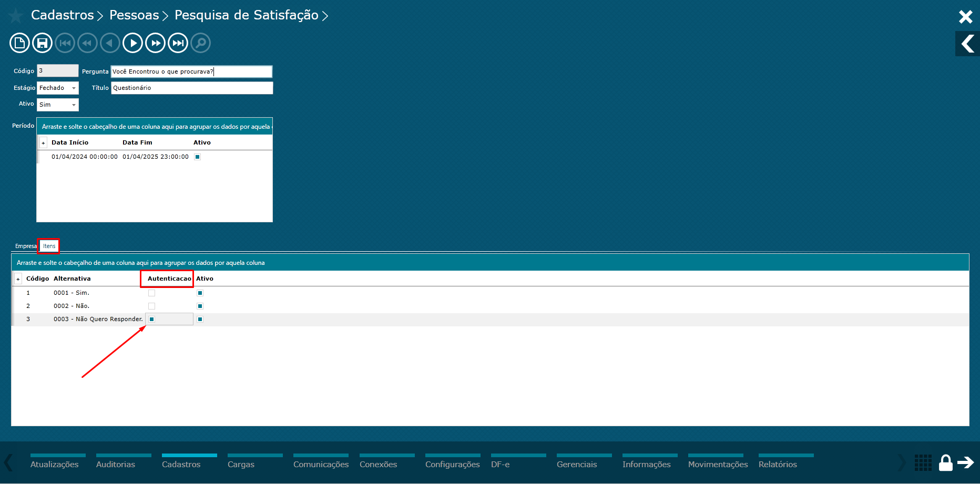Toggle Ativo for the 01/04/2024 period row
The image size is (980, 484).
point(197,157)
